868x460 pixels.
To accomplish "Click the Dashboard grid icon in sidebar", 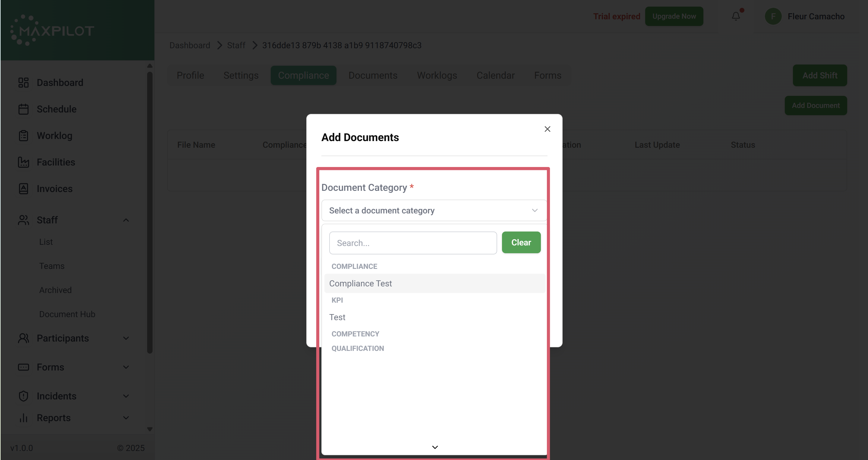I will tap(23, 83).
